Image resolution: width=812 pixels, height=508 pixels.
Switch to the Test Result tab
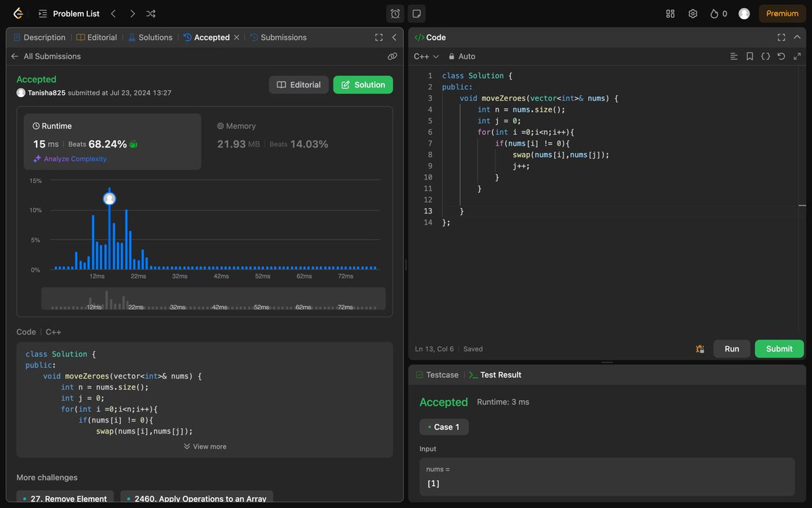click(495, 375)
